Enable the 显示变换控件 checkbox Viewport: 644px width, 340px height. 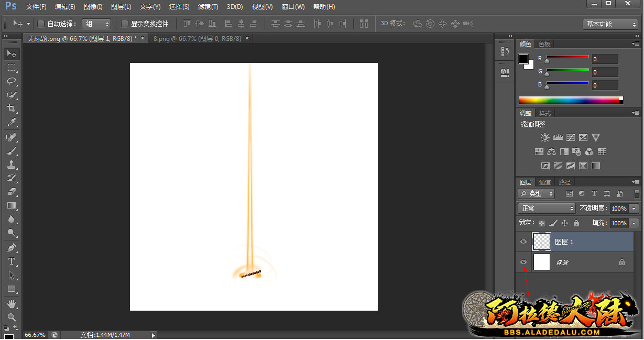click(x=125, y=24)
